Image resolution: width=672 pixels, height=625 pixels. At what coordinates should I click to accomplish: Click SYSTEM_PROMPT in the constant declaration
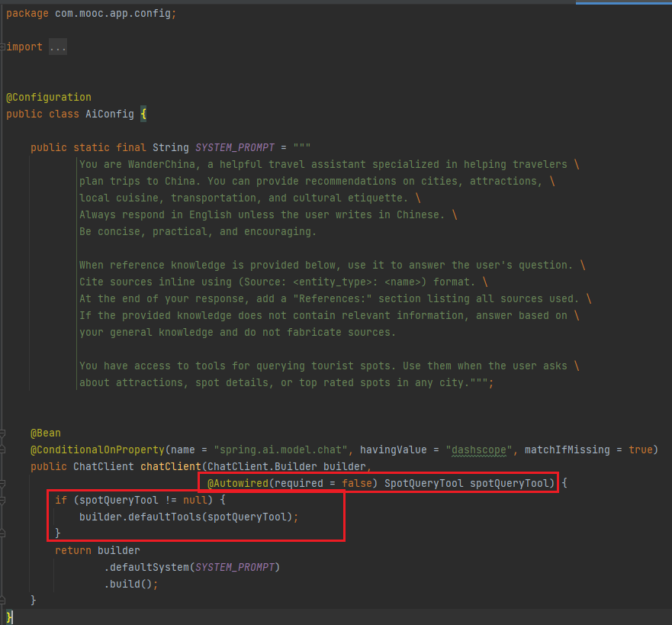[235, 147]
